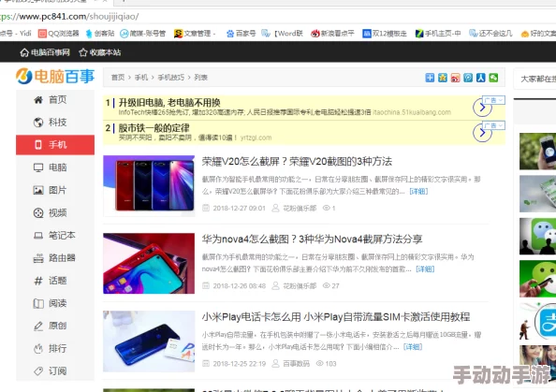Open 手机主页-中 bookmark
The image size is (556, 392).
(x=437, y=34)
